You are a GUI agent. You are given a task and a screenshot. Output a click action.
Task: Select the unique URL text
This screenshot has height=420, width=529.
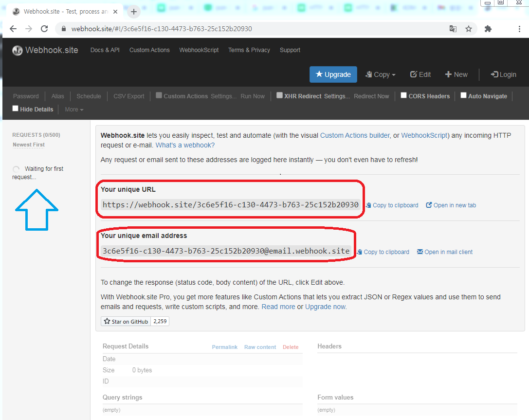click(x=230, y=205)
